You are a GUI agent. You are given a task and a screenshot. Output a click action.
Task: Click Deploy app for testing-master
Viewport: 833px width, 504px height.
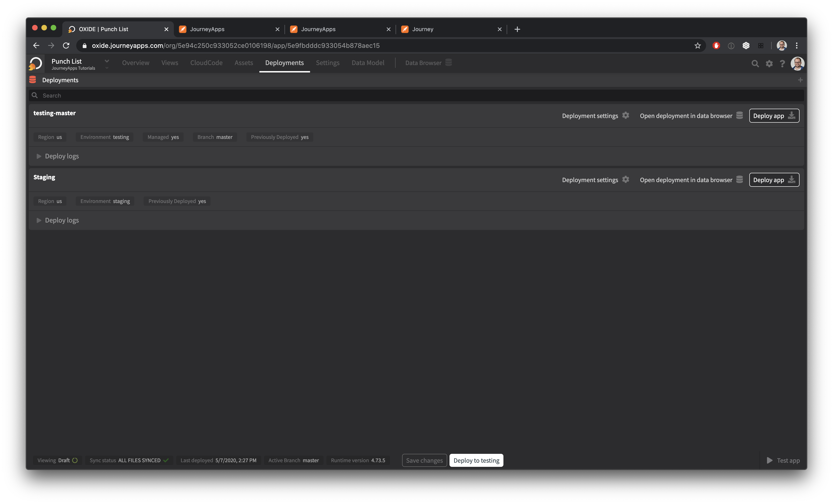click(774, 116)
